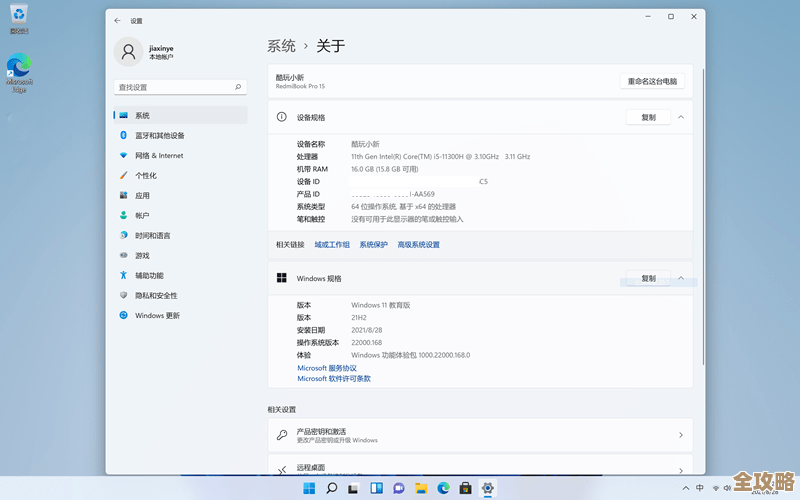
Task: Click the 22000.168 OS build value
Action: pos(366,342)
